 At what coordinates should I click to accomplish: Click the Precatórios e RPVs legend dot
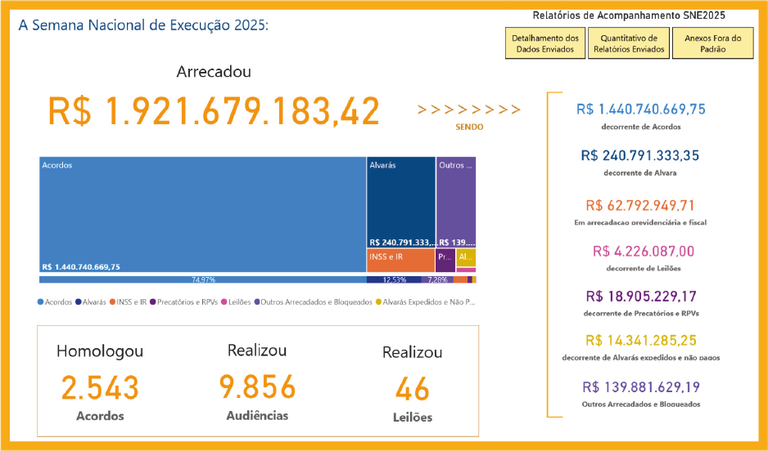coord(153,301)
